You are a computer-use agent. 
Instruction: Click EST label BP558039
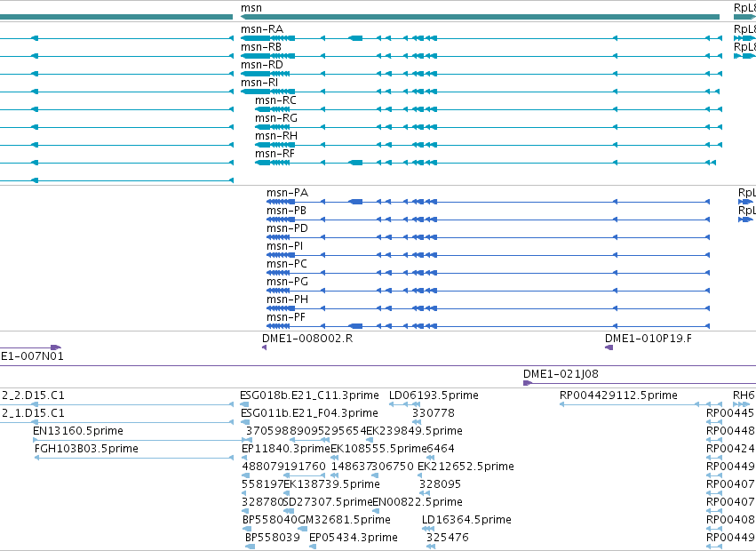(x=273, y=539)
